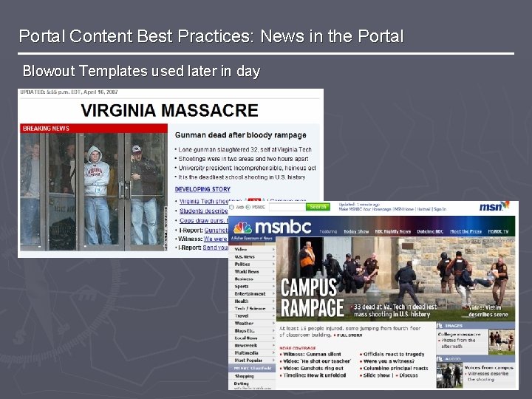Click the CAMPUS RAMPAGE headline

tap(312, 298)
